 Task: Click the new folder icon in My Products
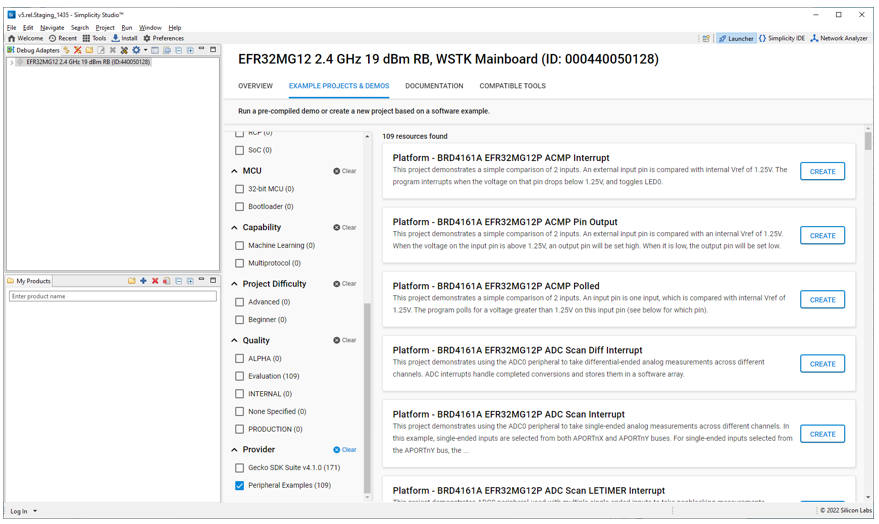click(x=131, y=281)
